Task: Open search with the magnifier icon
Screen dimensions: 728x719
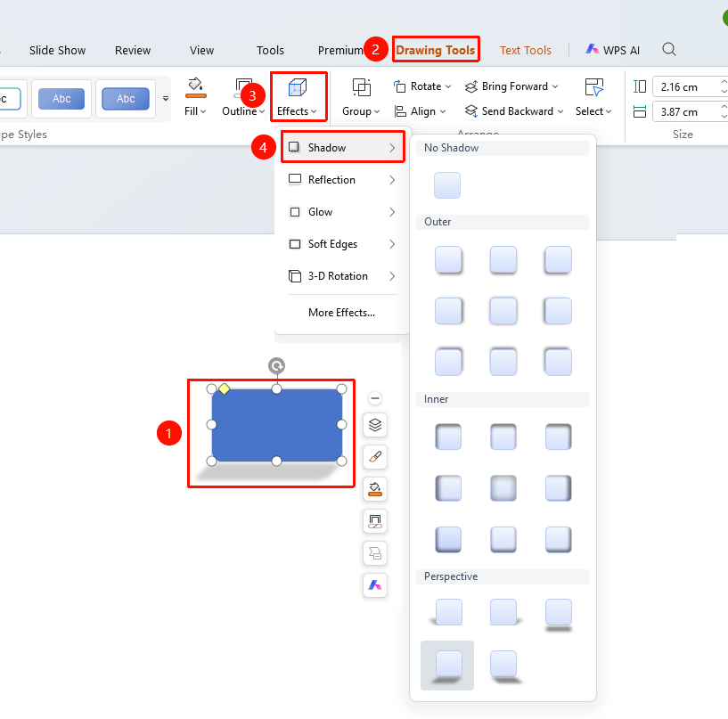Action: click(x=669, y=49)
